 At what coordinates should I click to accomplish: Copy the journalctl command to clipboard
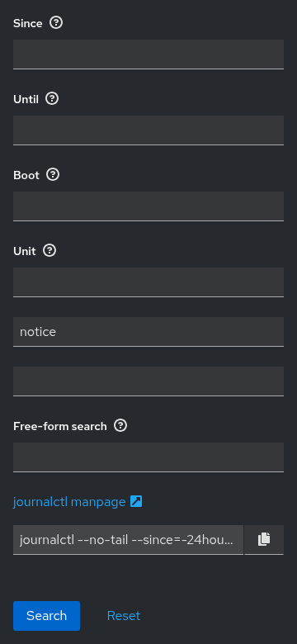264,540
